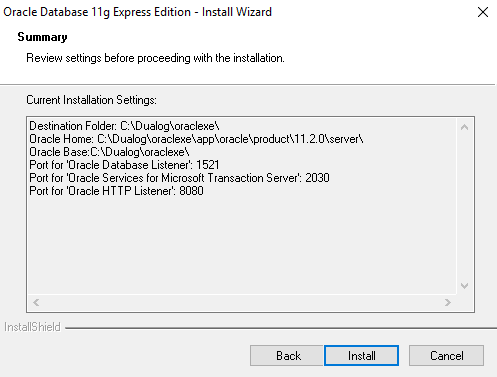Select the Destination Folder line
Screen dimensions: 497x377
click(124, 126)
